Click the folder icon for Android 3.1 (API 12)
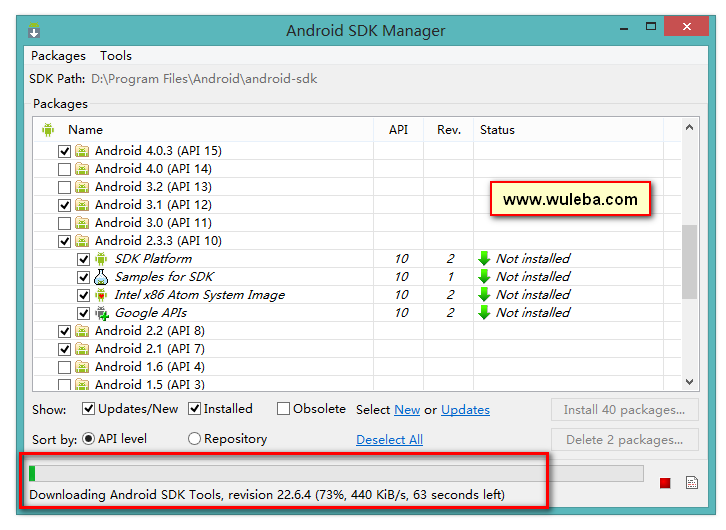This screenshot has width=726, height=530. click(82, 205)
